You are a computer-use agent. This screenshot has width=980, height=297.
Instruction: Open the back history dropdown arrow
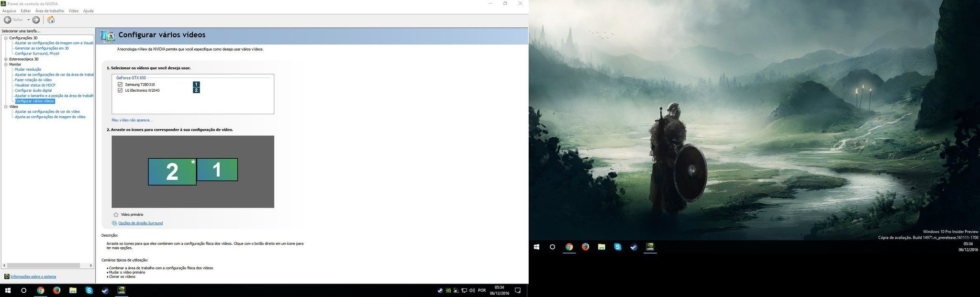tap(28, 20)
